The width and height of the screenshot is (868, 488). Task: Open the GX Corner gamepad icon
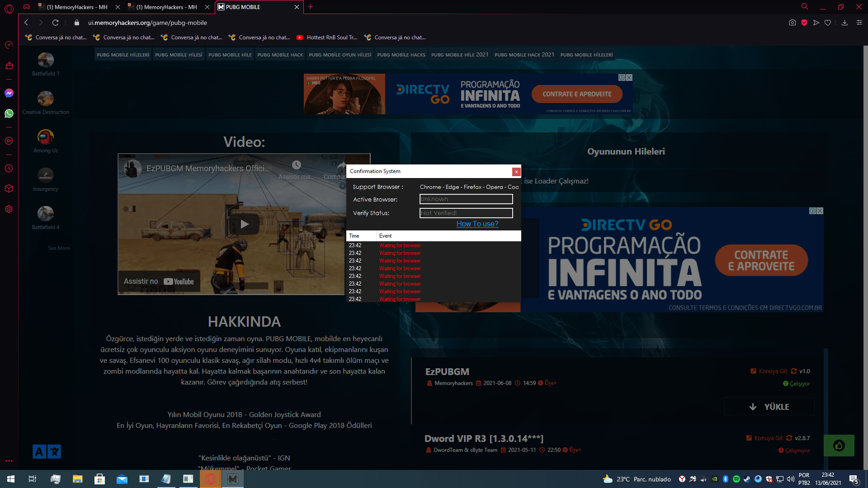pyautogui.click(x=27, y=7)
